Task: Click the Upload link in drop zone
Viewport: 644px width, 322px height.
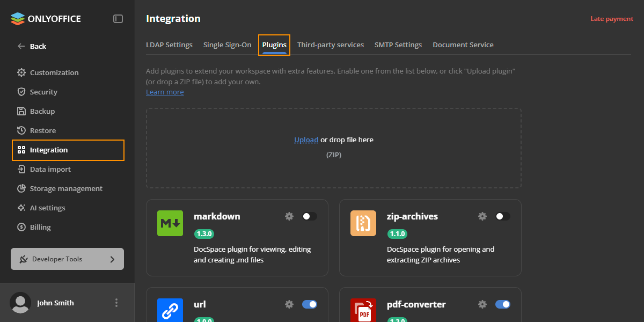Action: pyautogui.click(x=306, y=140)
